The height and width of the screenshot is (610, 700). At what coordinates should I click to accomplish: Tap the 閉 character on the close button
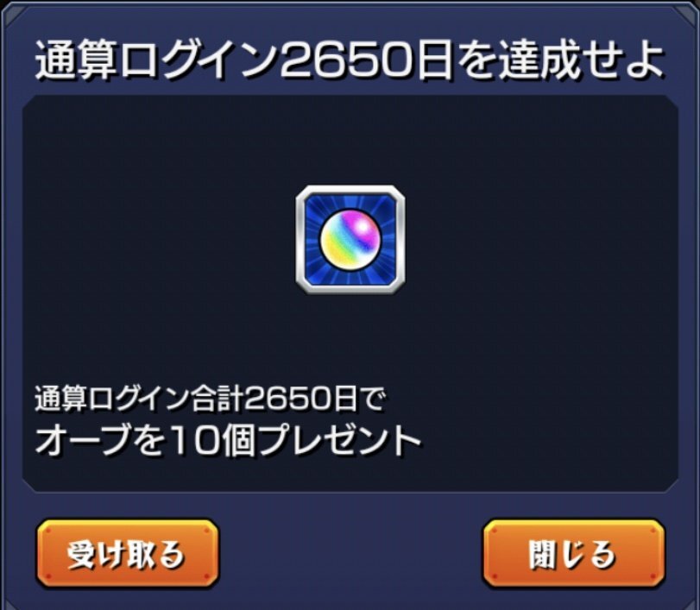pyautogui.click(x=543, y=555)
